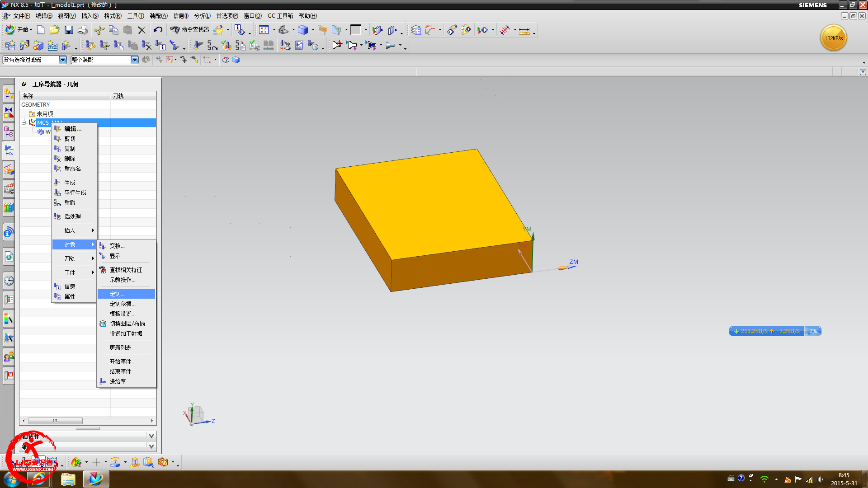Click the Create Program icon
Screen dimensions: 868x488
pyautogui.click(x=10, y=45)
